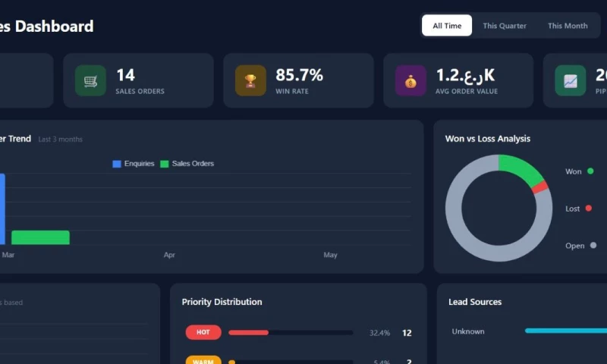The image size is (607, 364).
Task: Click the trophy Win Rate icon
Action: [x=250, y=80]
